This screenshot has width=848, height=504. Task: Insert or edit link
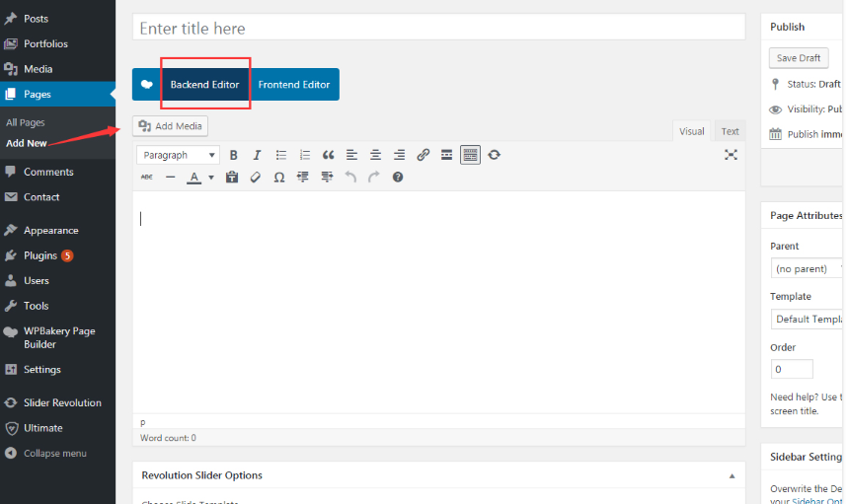click(x=423, y=155)
